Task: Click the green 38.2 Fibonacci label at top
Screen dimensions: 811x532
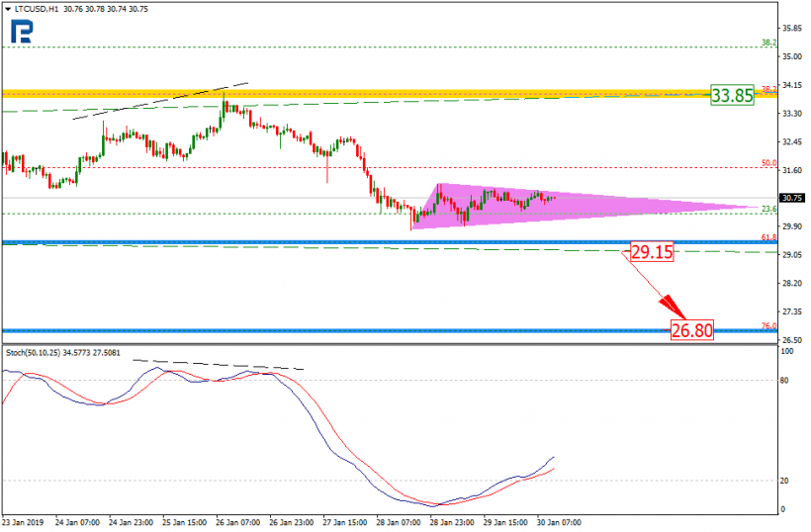Action: pos(766,43)
